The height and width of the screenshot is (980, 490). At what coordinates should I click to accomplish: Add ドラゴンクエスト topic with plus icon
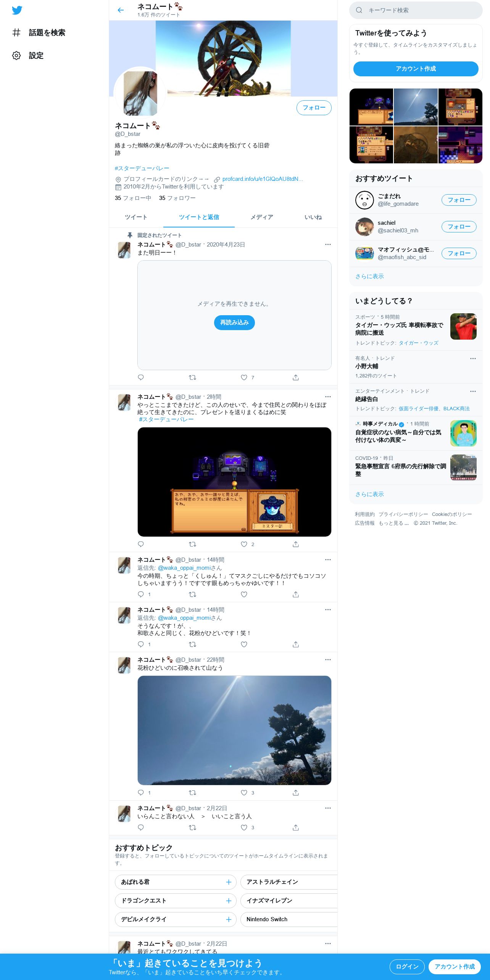229,901
